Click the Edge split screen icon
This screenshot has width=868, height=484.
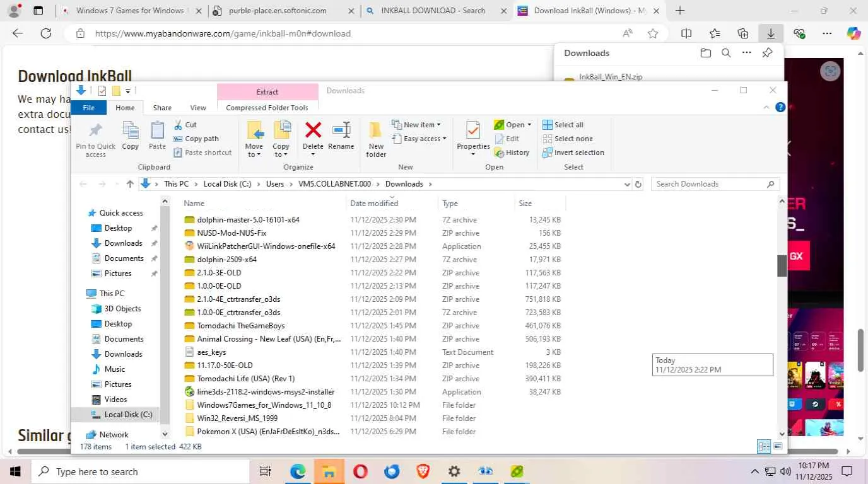pos(686,33)
